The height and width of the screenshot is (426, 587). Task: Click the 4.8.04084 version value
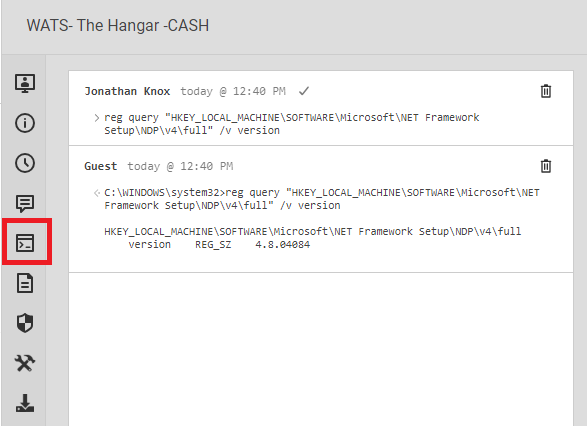click(x=283, y=245)
